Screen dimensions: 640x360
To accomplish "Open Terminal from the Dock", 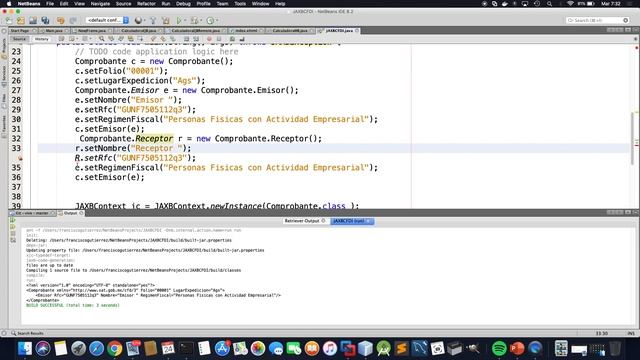I will (x=186, y=348).
